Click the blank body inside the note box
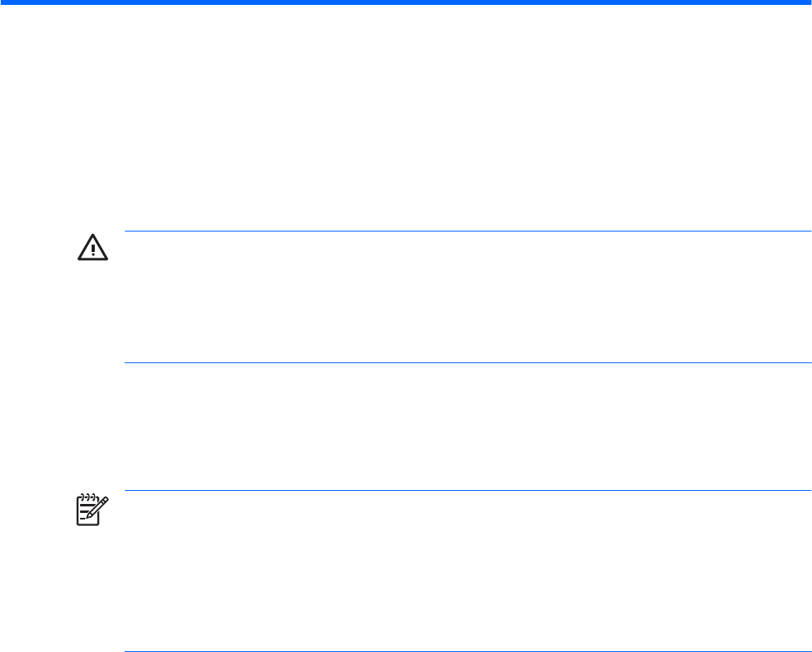 click(466, 571)
